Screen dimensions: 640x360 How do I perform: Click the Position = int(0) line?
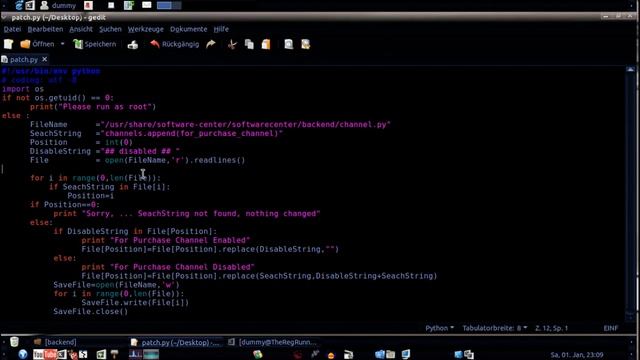coord(81,142)
